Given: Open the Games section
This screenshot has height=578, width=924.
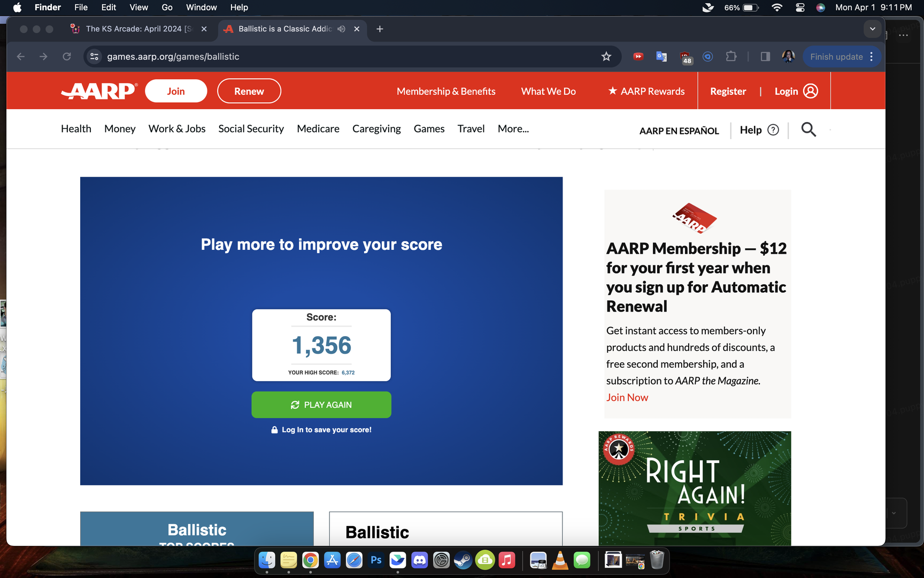Looking at the screenshot, I should click(429, 129).
